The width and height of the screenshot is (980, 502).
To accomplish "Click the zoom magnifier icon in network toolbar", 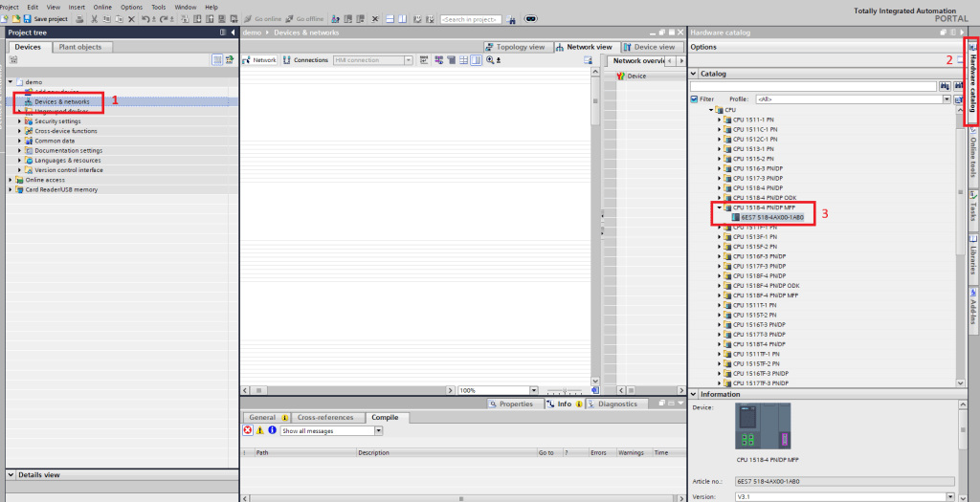I will (490, 60).
